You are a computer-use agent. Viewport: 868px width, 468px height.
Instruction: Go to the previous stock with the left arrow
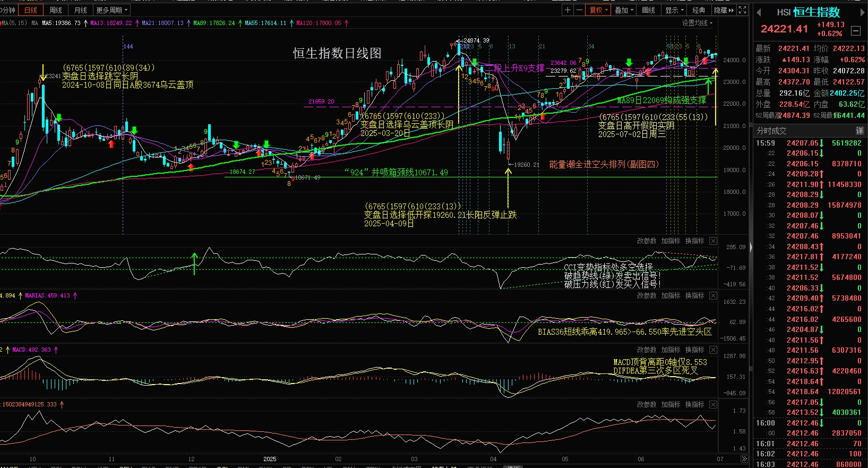(759, 12)
